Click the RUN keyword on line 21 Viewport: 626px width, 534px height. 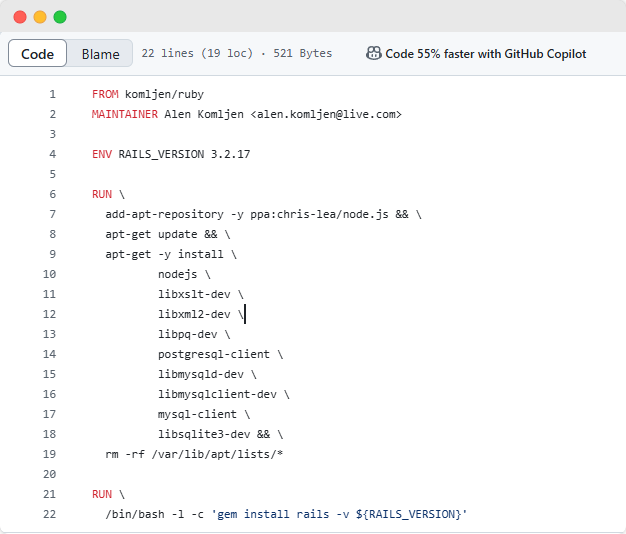click(102, 494)
